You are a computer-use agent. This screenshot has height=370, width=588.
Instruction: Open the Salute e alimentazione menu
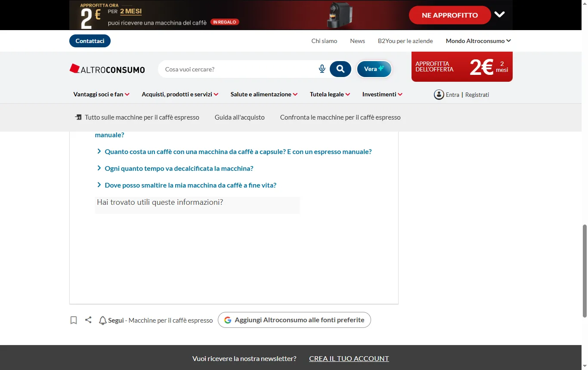click(x=264, y=94)
